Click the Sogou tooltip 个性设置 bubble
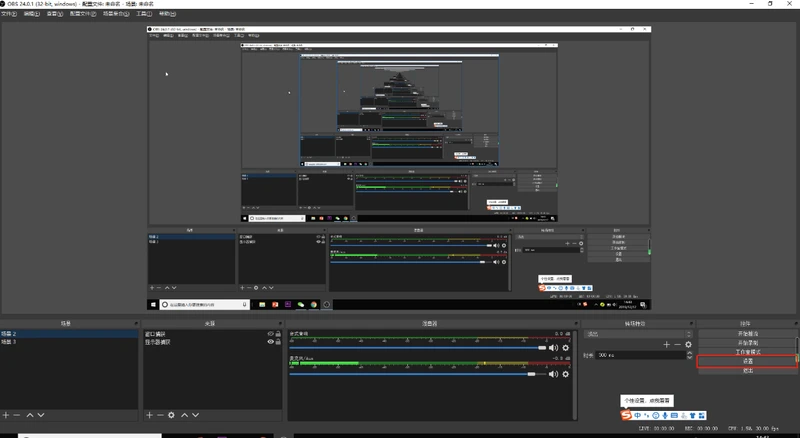The height and width of the screenshot is (438, 800). (x=647, y=401)
